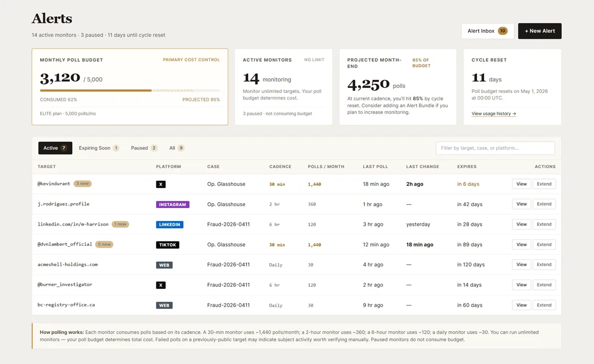Click 'in 6 days' expiry for @kevindurant
The image size is (594, 364).
(468, 184)
